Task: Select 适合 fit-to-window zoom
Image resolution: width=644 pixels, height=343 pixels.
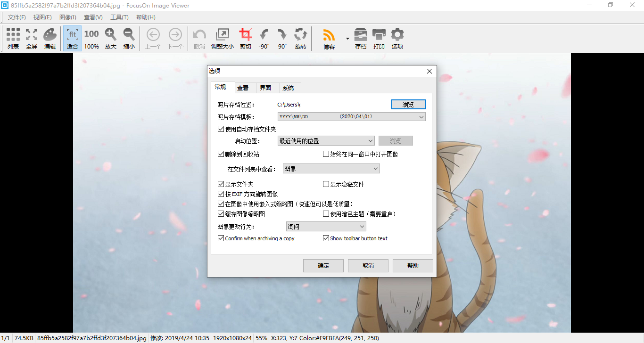Action: 73,38
